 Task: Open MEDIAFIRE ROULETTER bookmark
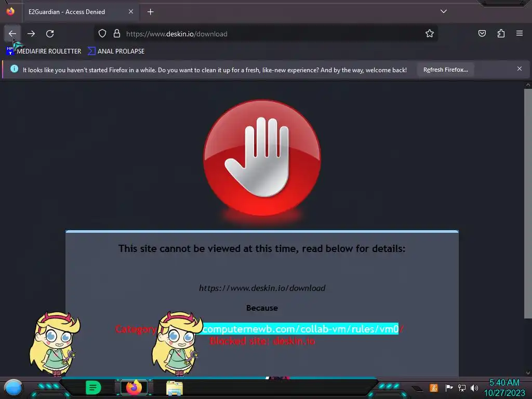(x=44, y=51)
